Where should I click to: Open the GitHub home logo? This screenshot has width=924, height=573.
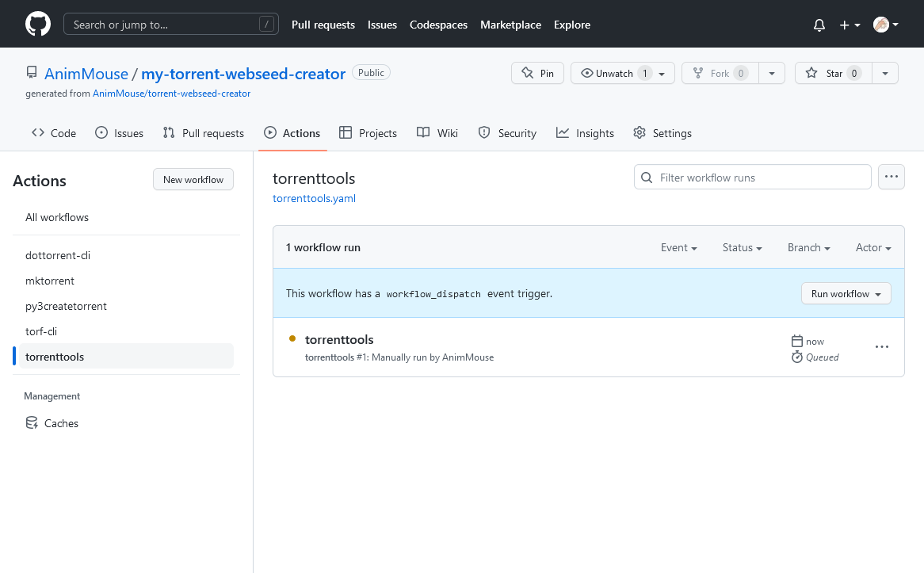tap(38, 24)
